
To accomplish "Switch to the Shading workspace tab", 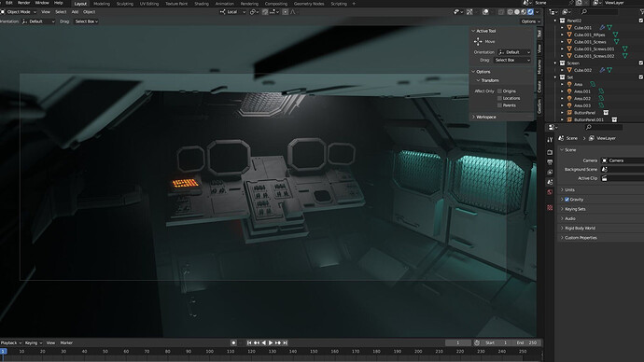I will [202, 4].
